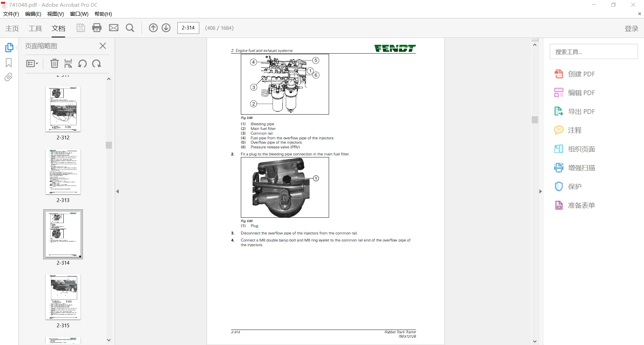This screenshot has width=644, height=345.
Task: Open Page Thumbnails sidebar icon
Action: click(x=9, y=48)
